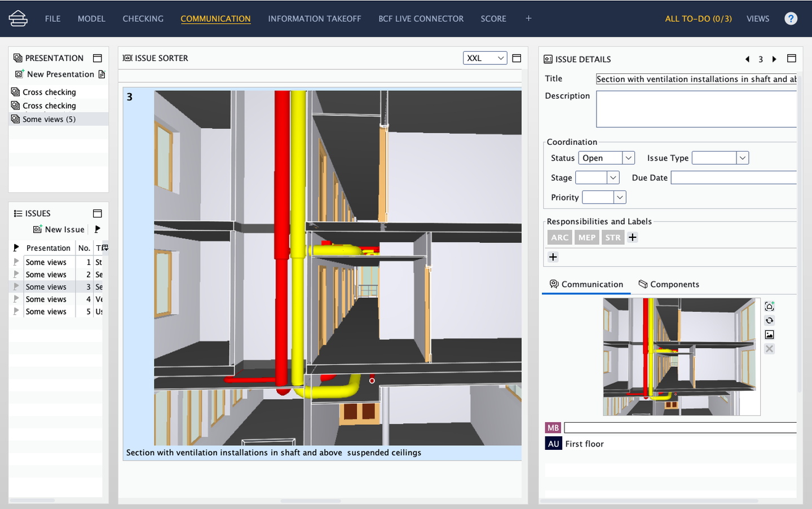The image size is (812, 509).
Task: Open the XXL size dropdown
Action: [484, 58]
